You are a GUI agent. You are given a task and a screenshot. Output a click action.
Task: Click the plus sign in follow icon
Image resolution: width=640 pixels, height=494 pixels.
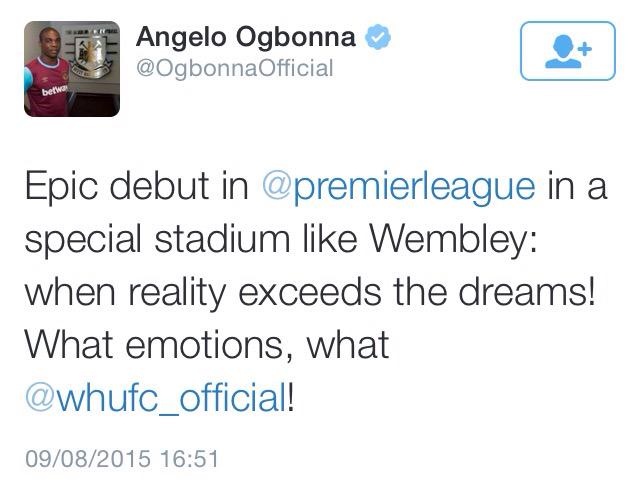[585, 49]
